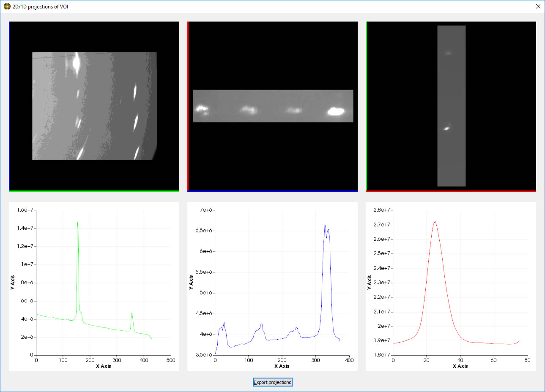Select the top-left 2D projection image
This screenshot has width=545, height=392.
(94, 106)
